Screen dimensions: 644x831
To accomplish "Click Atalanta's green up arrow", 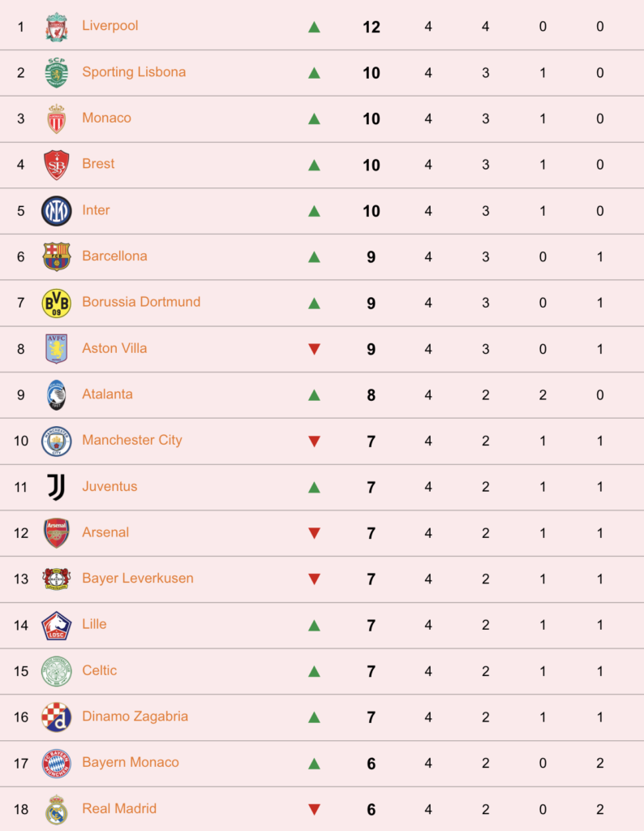I will (314, 395).
